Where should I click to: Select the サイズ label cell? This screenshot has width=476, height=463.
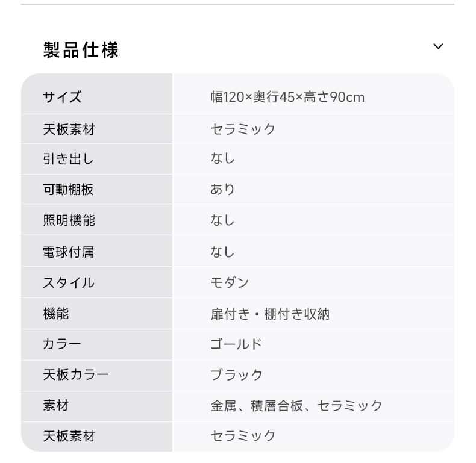[62, 97]
